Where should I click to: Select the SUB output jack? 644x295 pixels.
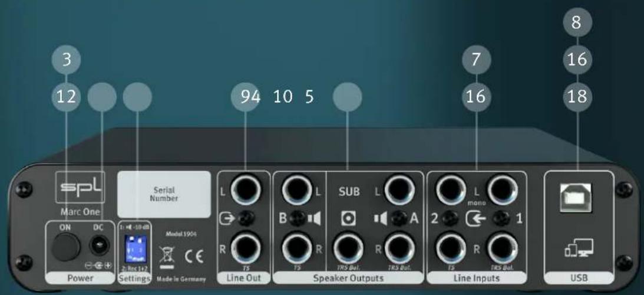click(348, 250)
